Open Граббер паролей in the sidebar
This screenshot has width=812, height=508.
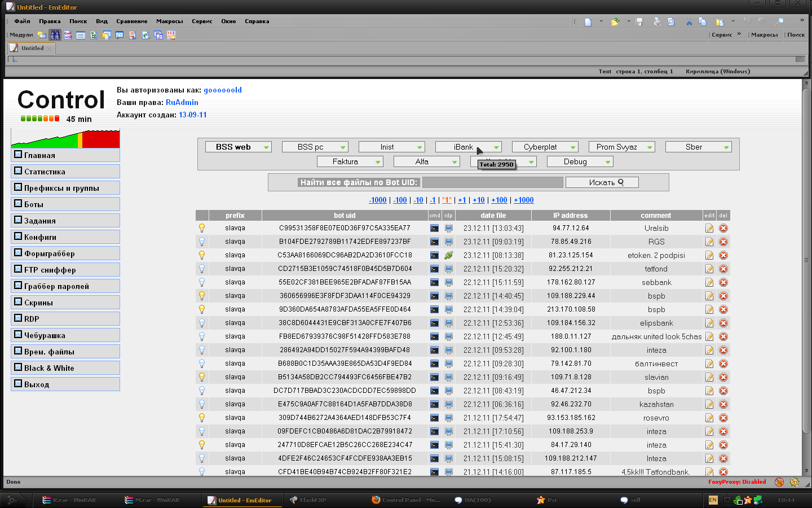coord(65,286)
